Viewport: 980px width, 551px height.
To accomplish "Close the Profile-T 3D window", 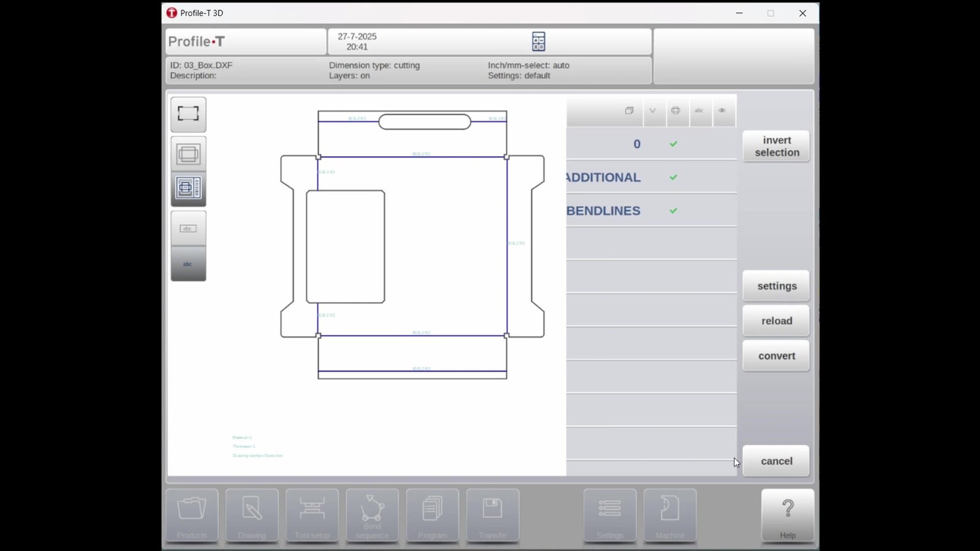I will [x=802, y=13].
